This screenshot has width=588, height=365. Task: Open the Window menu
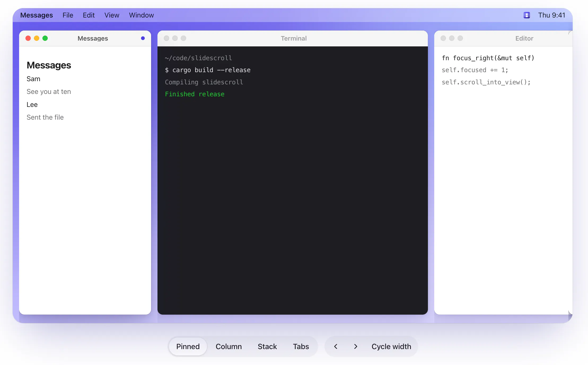(x=141, y=15)
